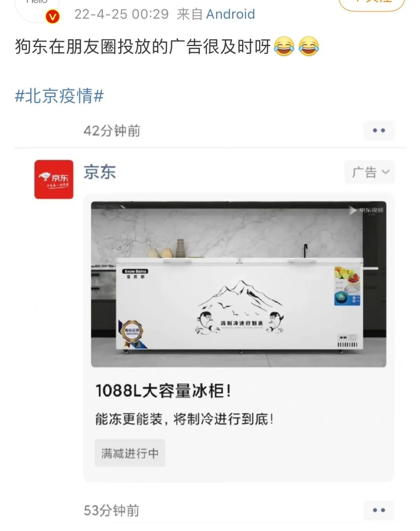
Task: Tap the ad description 能冻更能装 text
Action: pos(185,419)
